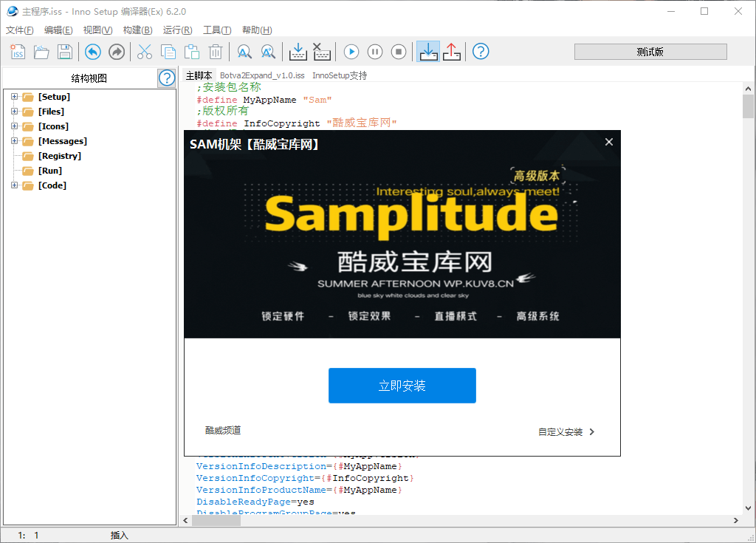Open help for the structure view panel
The image size is (756, 543).
click(167, 78)
